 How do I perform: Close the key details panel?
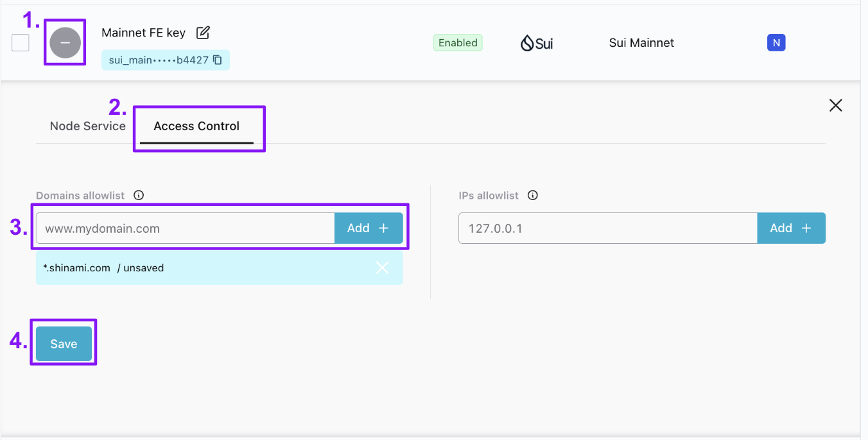835,106
